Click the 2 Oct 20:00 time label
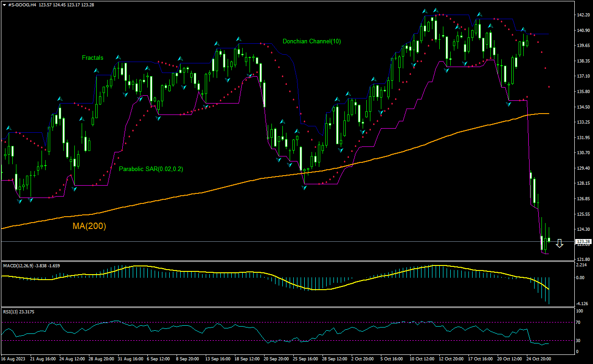Screen dimensions: 593x364 click(363, 359)
